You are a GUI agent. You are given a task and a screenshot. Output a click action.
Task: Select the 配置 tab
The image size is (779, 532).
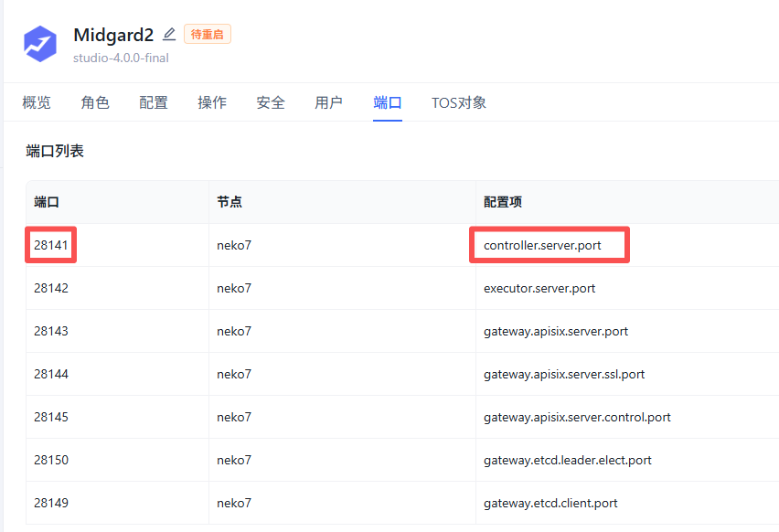pyautogui.click(x=154, y=102)
